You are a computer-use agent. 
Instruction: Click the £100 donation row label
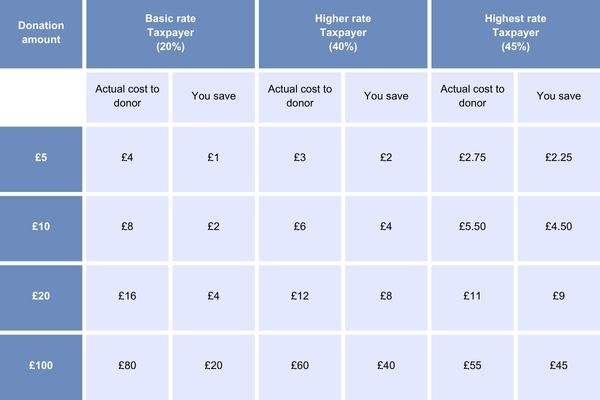click(x=41, y=367)
